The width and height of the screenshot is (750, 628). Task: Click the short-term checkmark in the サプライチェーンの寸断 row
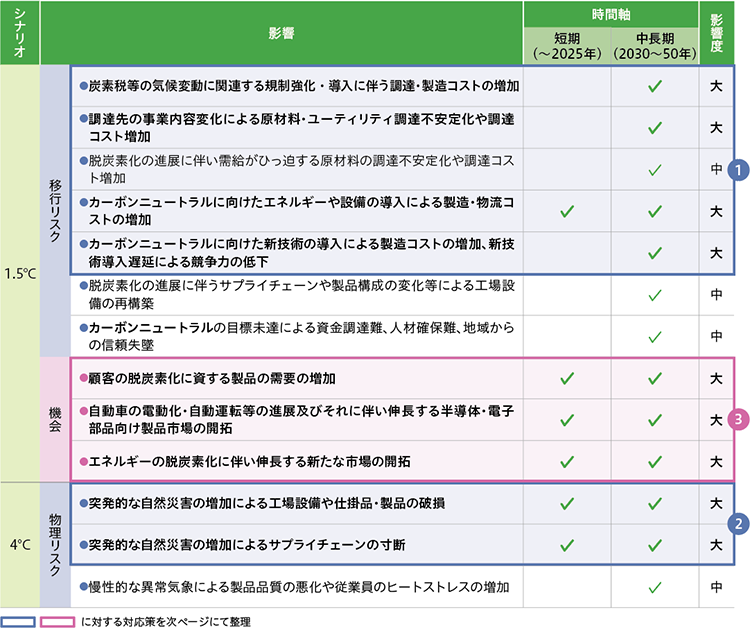pyautogui.click(x=566, y=545)
